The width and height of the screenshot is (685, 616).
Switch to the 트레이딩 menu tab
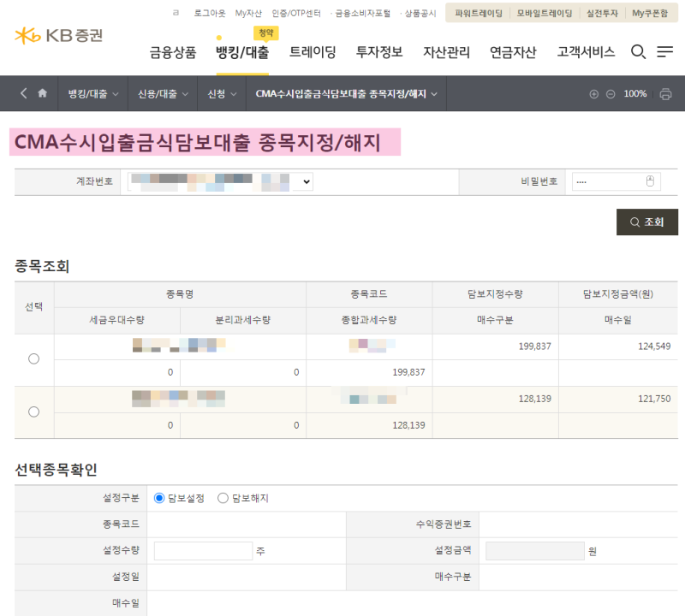[313, 51]
